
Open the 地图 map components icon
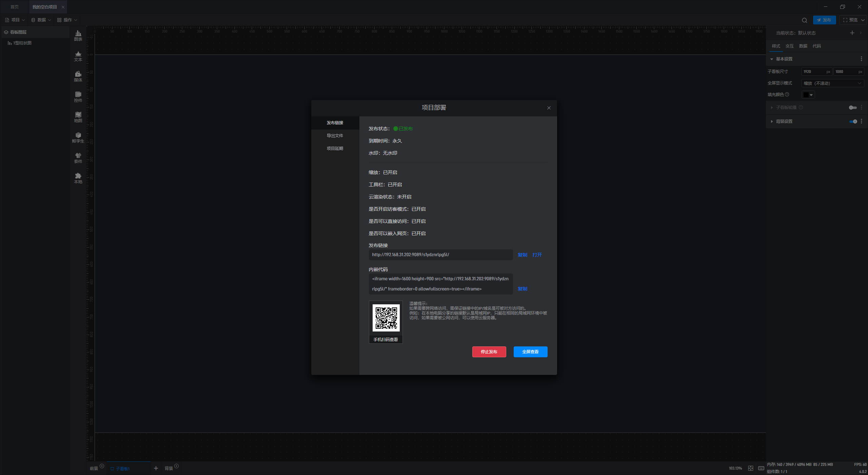pyautogui.click(x=78, y=117)
